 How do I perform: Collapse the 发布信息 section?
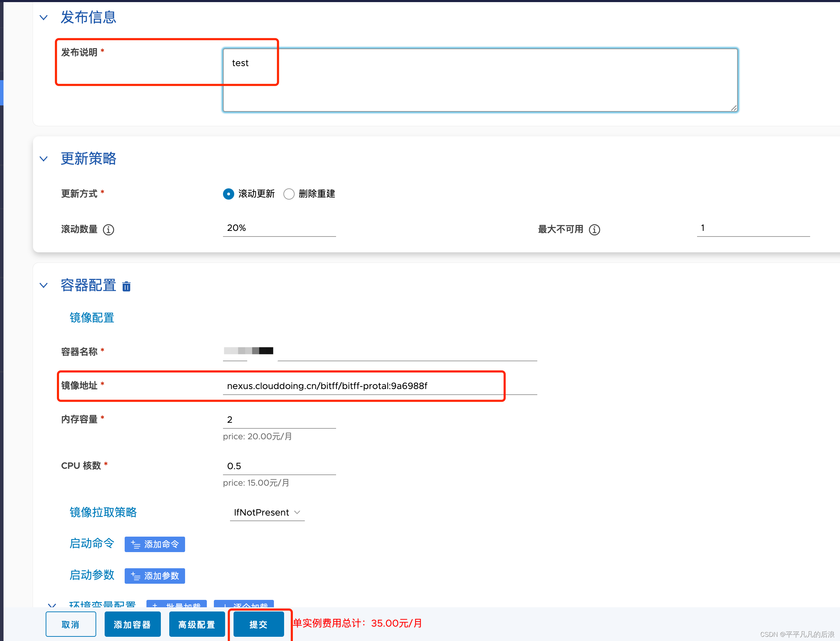[44, 18]
